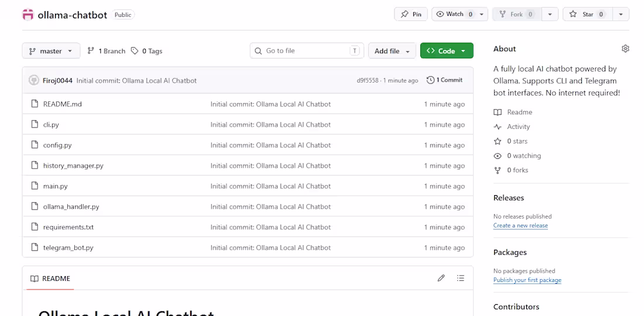Open the config.py file name
Viewport: 644px width, 316px height.
click(x=57, y=145)
